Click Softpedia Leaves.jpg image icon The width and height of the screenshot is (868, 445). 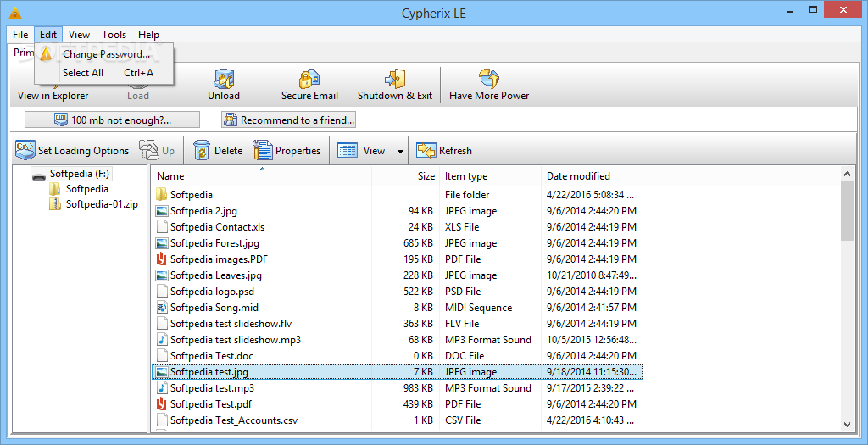coord(162,275)
